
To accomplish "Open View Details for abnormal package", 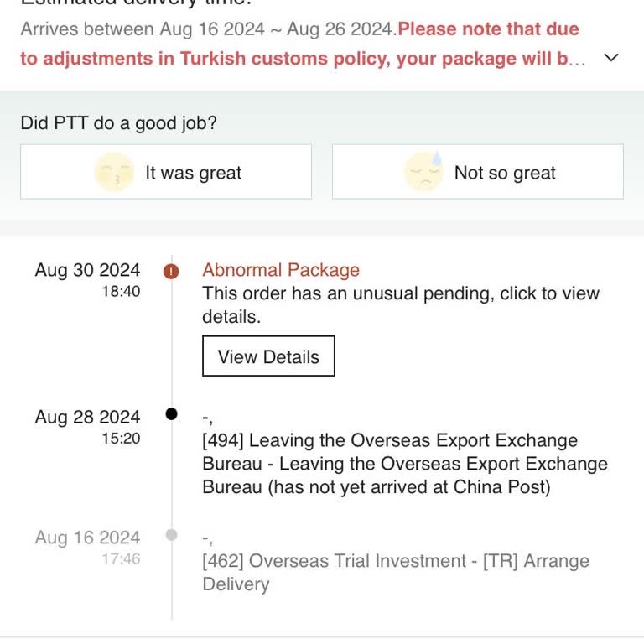I will (268, 356).
